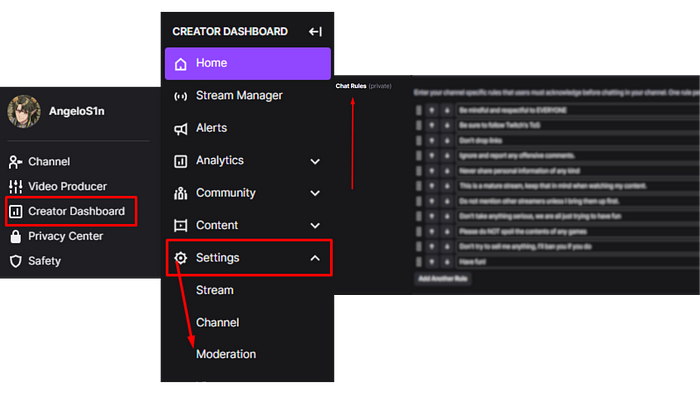Move 'This is a mature stream' rule up
This screenshot has height=394, width=700.
[x=432, y=186]
